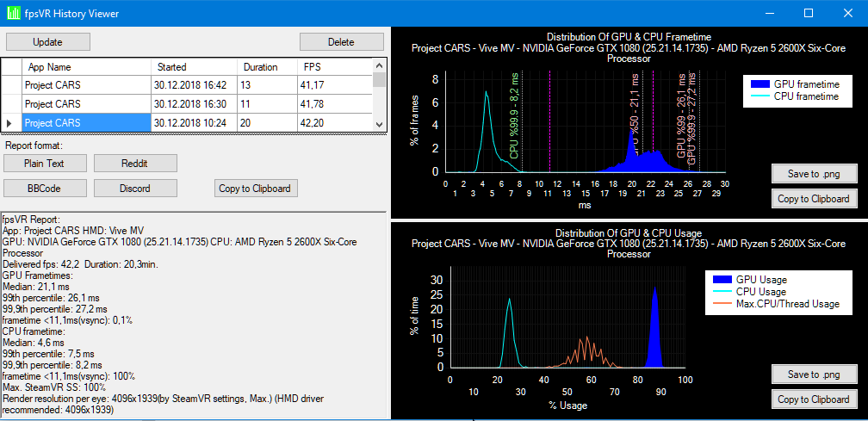This screenshot has width=868, height=421.
Task: Click the GPU frametime legend swatch
Action: click(x=759, y=84)
